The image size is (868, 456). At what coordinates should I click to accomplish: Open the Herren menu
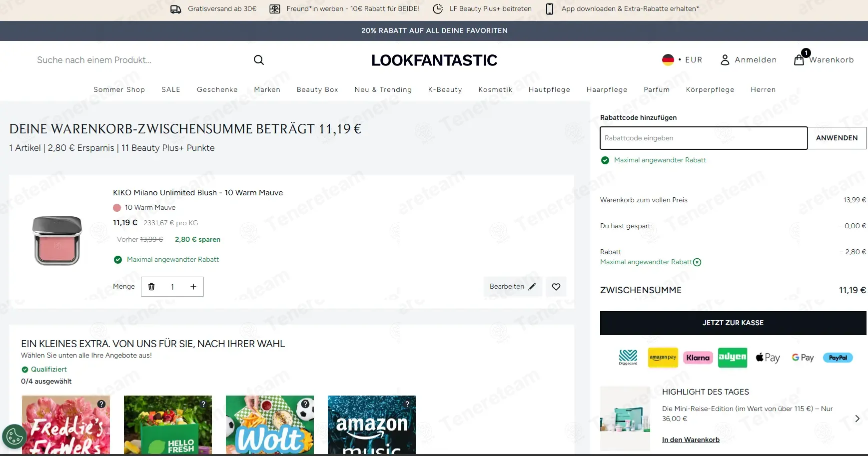763,89
